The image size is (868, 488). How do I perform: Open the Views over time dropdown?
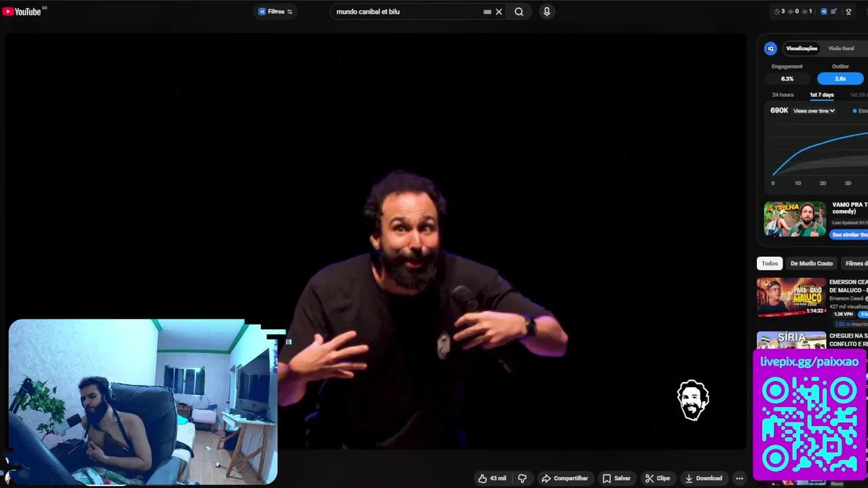coord(813,110)
